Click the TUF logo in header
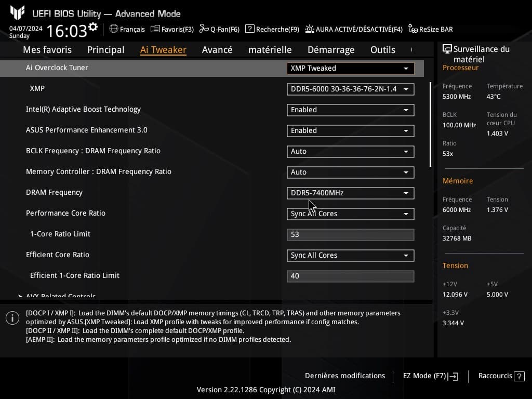The height and width of the screenshot is (399, 532). tap(17, 13)
